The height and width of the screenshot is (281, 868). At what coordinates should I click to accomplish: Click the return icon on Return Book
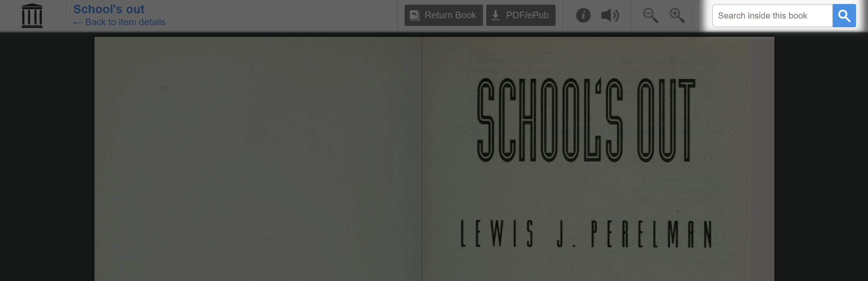click(x=415, y=15)
